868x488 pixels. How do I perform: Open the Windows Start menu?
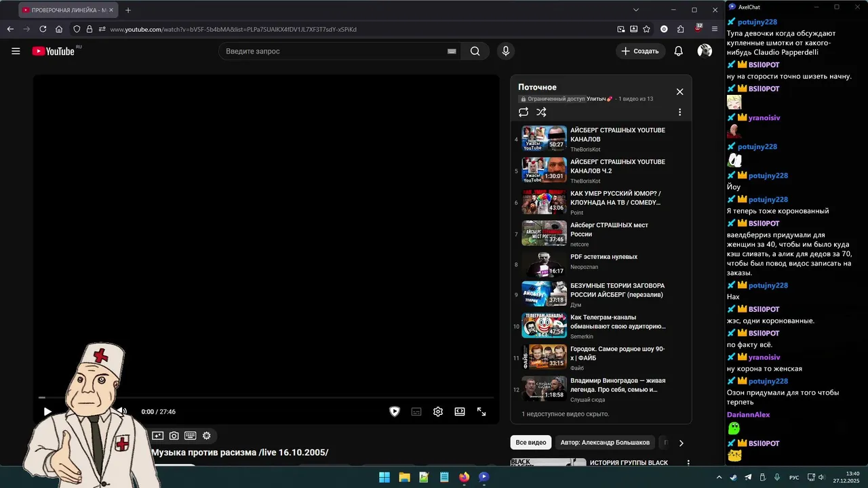point(384,477)
